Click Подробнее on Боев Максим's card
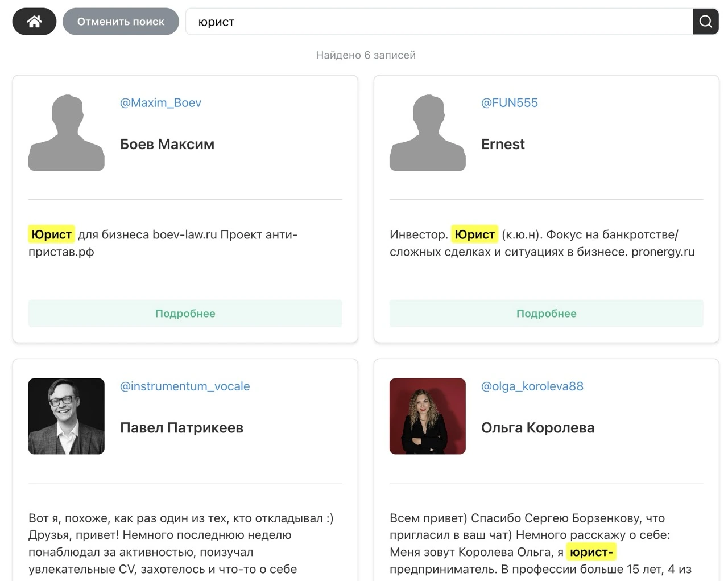The height and width of the screenshot is (581, 728). pos(185,314)
